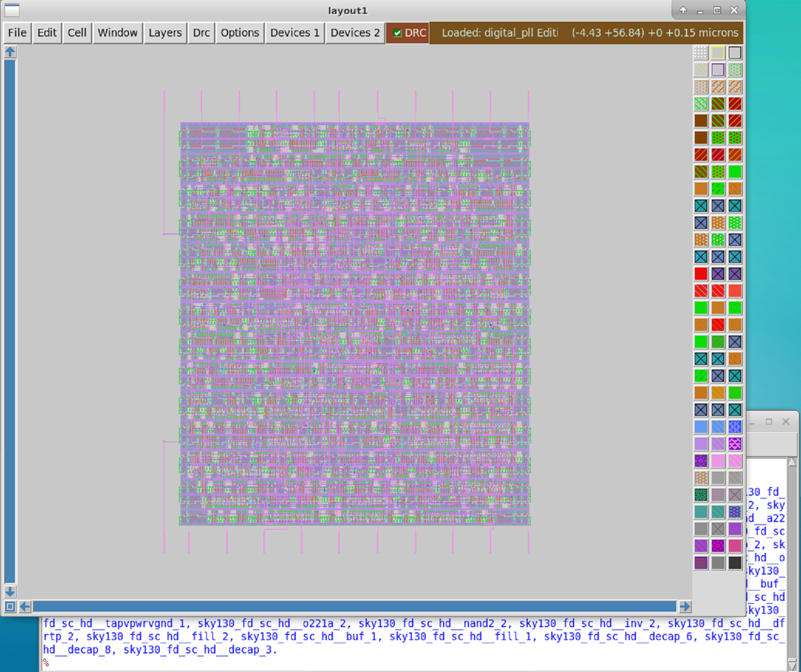
Task: Select the dark purple dotted layer icon
Action: (701, 461)
